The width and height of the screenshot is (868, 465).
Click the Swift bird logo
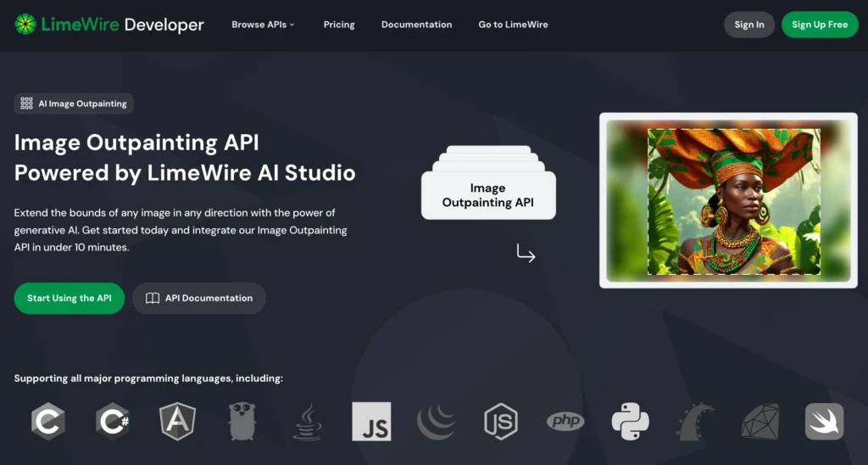click(x=824, y=421)
